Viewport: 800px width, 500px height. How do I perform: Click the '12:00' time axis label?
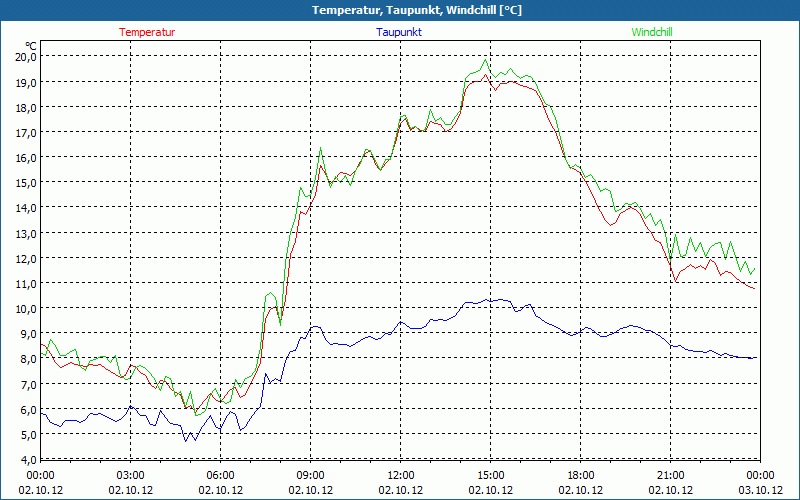click(x=401, y=476)
